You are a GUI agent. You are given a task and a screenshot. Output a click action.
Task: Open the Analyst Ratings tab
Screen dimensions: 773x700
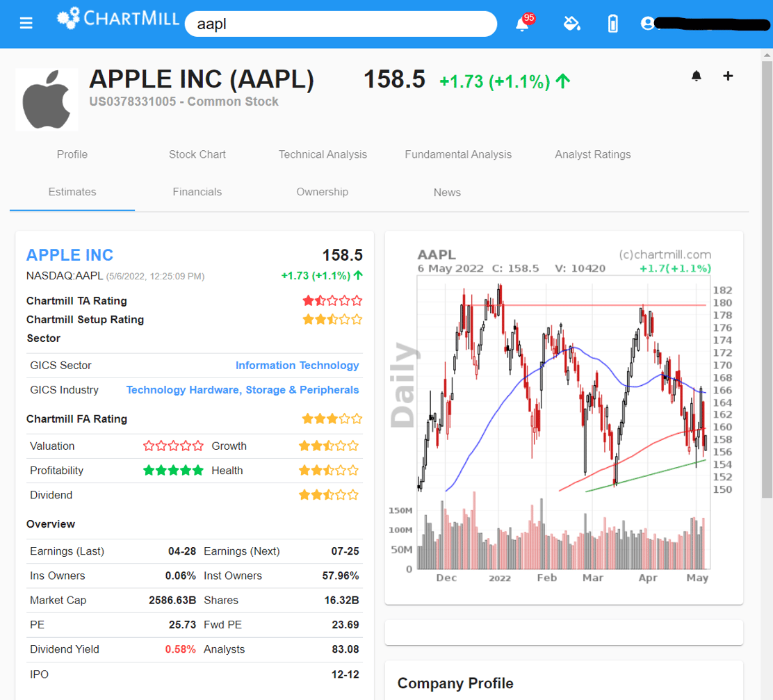tap(592, 154)
